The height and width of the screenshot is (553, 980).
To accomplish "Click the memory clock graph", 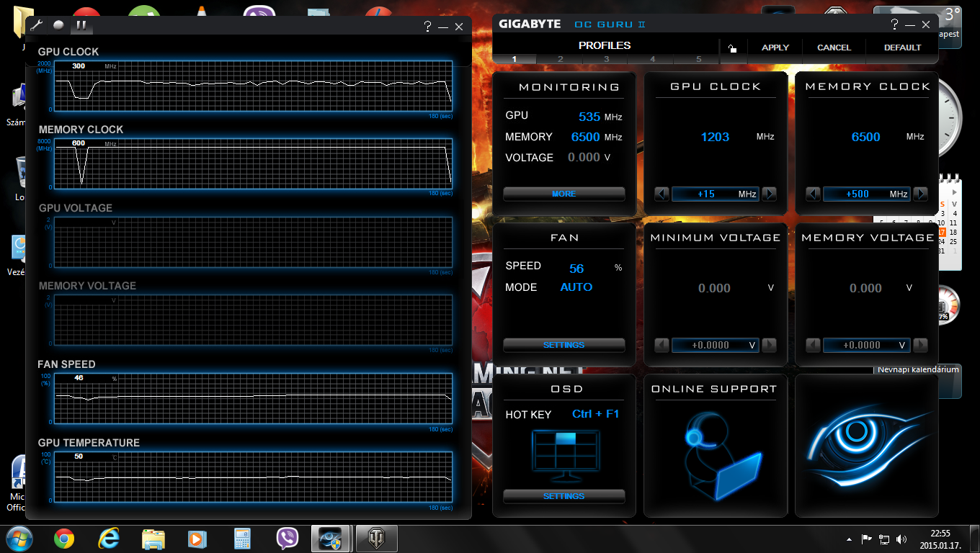I will 253,164.
